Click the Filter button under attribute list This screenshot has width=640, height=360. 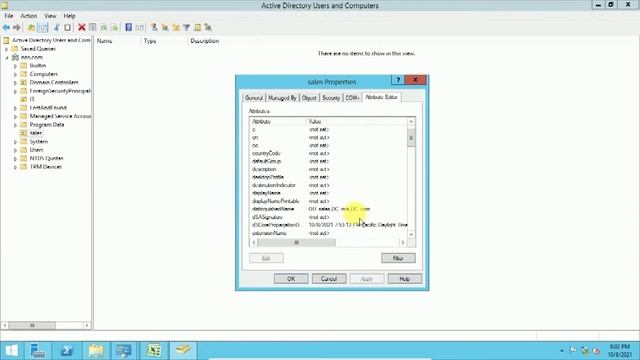(x=398, y=258)
